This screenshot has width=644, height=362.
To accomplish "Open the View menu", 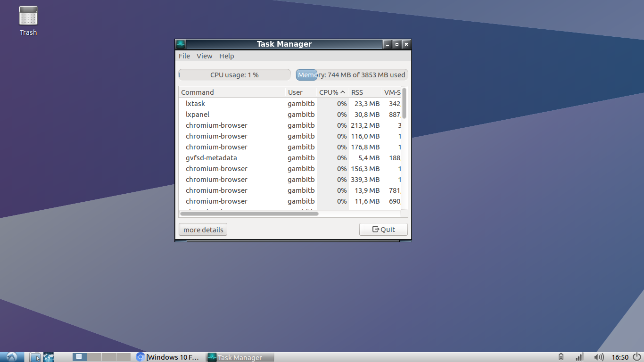I will 205,56.
